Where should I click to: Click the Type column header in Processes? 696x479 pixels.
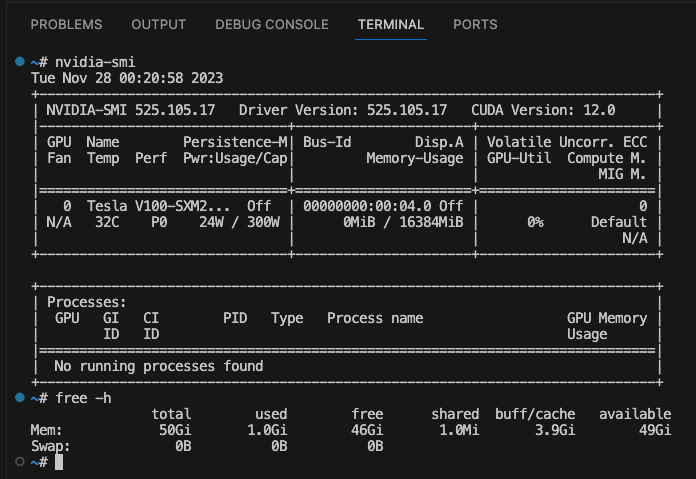click(x=287, y=318)
